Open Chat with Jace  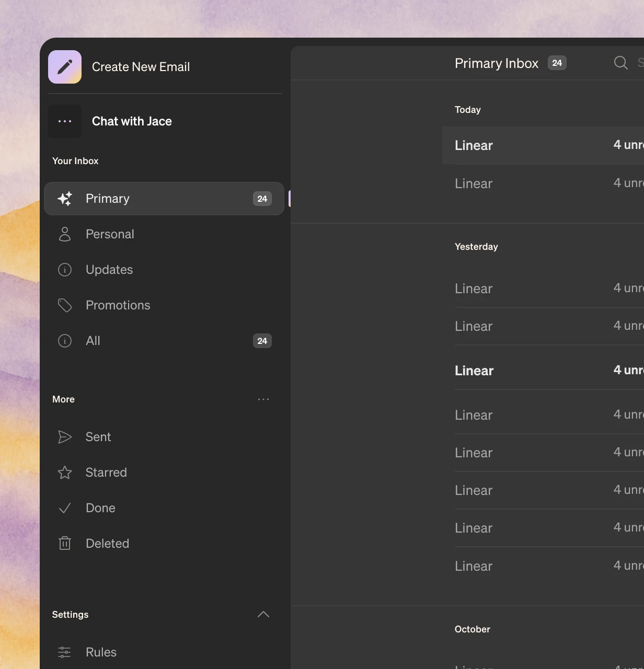coord(132,121)
